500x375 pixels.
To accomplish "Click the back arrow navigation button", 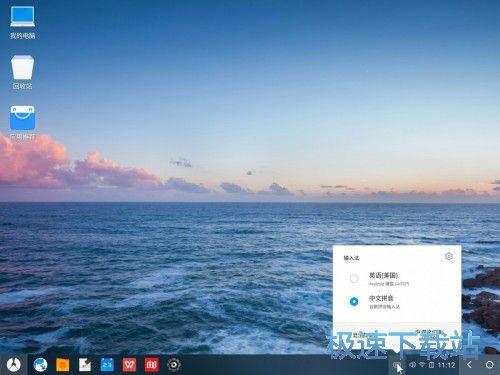I will (x=469, y=365).
